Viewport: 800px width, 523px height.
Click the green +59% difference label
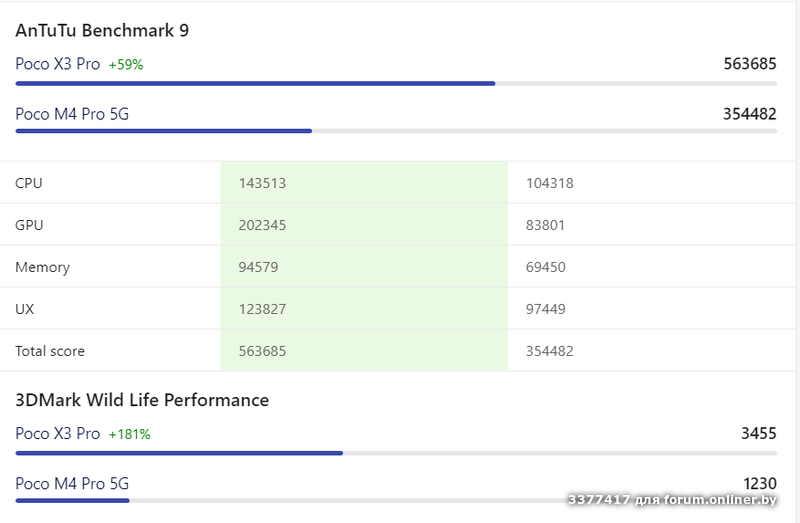pyautogui.click(x=126, y=64)
